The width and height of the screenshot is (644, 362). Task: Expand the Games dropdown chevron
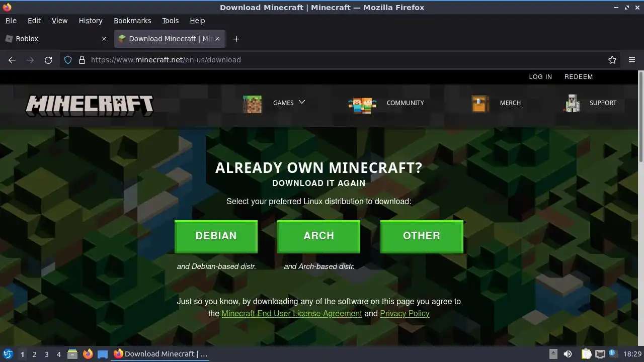(x=302, y=102)
